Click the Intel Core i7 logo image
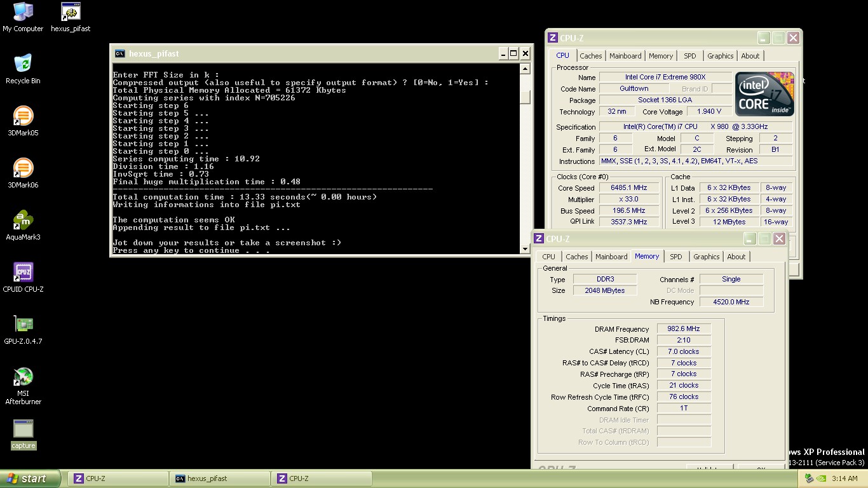Image resolution: width=868 pixels, height=488 pixels. click(764, 94)
